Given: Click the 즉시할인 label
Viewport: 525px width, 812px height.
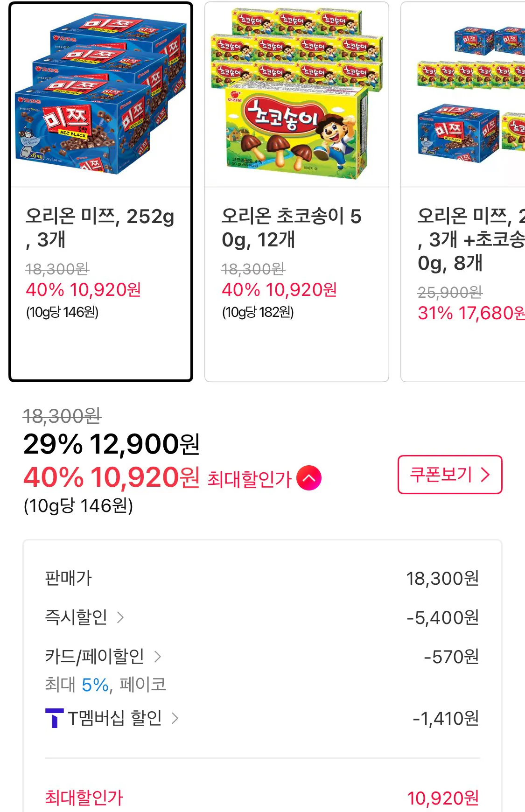Looking at the screenshot, I should coord(76,617).
